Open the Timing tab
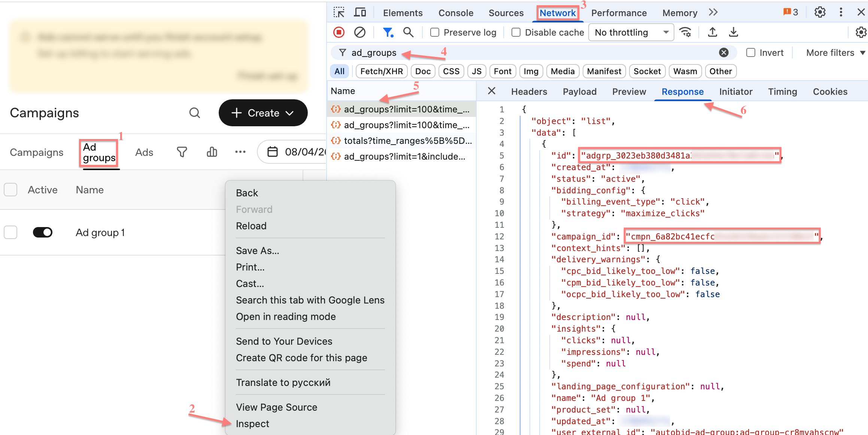Viewport: 868px width, 435px height. coord(782,91)
